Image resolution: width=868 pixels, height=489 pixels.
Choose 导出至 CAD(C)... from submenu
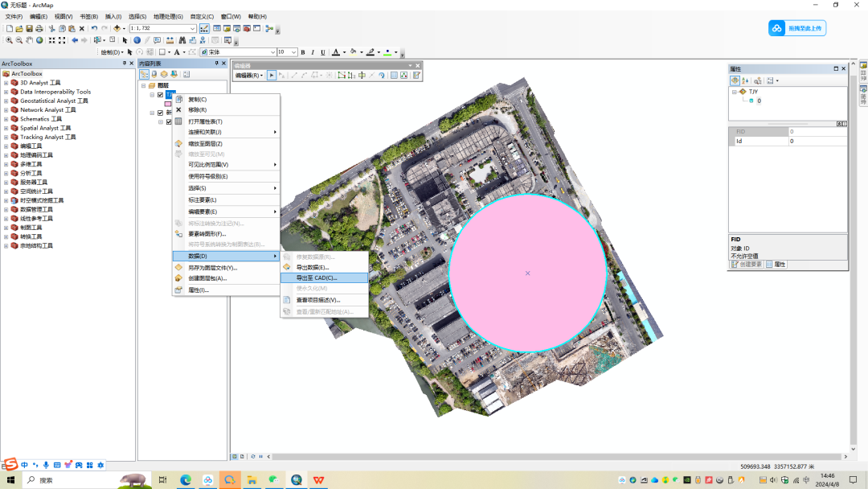325,278
